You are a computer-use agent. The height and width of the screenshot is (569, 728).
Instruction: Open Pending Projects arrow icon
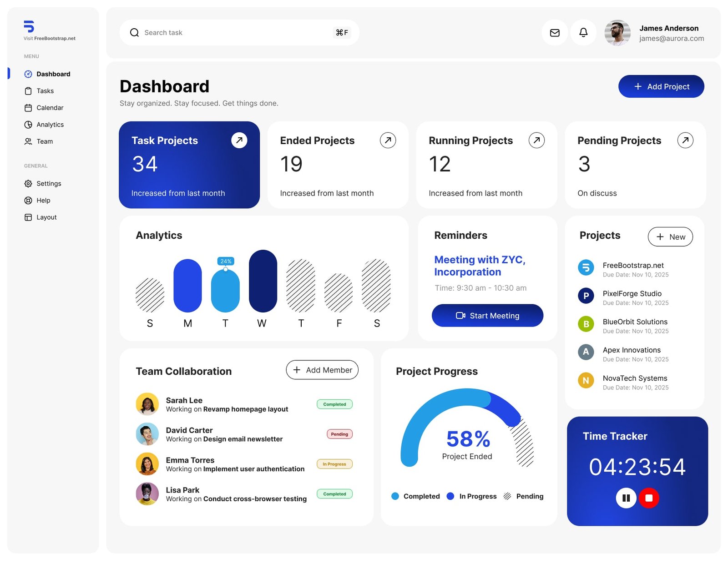coord(685,141)
